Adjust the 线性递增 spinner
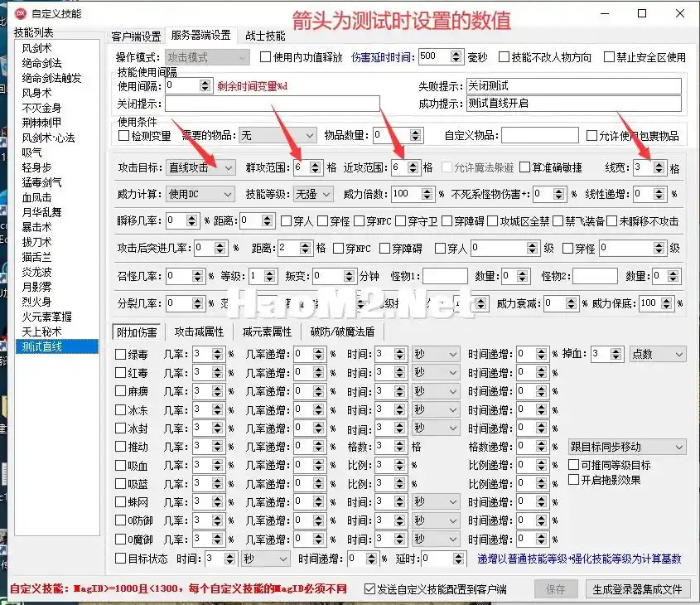700x605 pixels. [x=659, y=194]
